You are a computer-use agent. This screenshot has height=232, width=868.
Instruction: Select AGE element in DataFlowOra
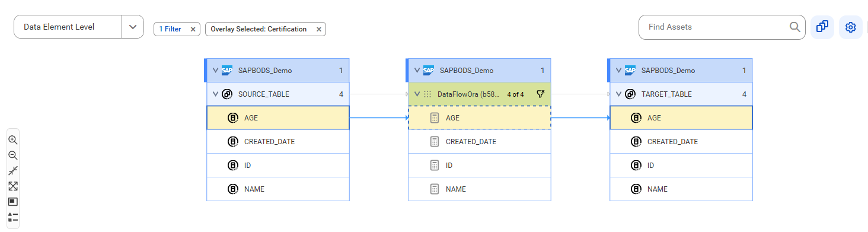coord(480,117)
